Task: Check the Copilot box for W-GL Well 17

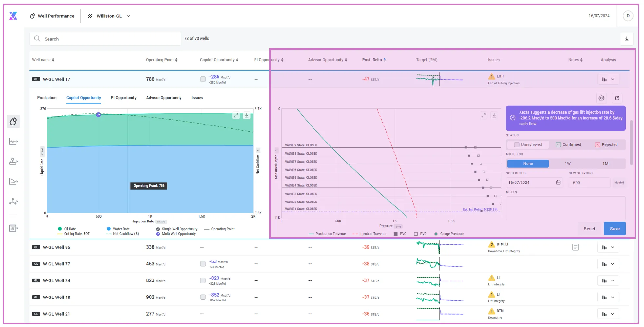Action: [x=203, y=79]
